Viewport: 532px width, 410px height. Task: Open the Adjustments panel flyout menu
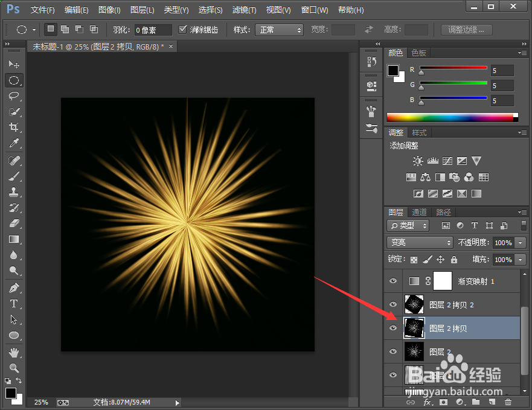pyautogui.click(x=522, y=132)
